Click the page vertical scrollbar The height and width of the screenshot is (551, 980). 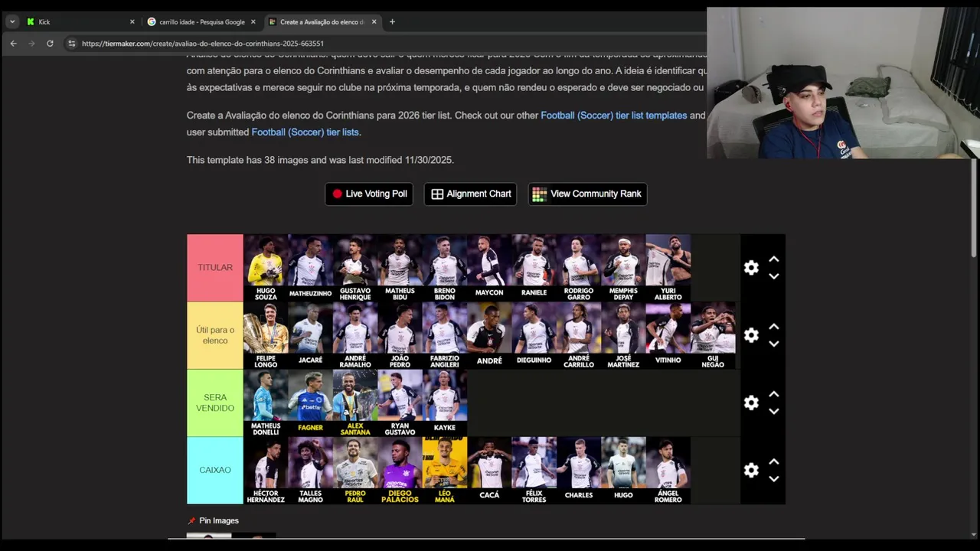(974, 207)
